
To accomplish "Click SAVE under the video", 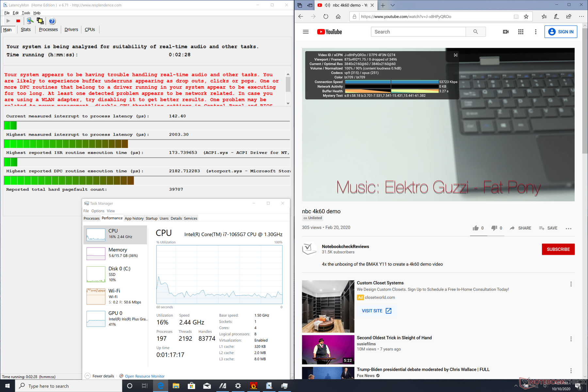I will (548, 228).
